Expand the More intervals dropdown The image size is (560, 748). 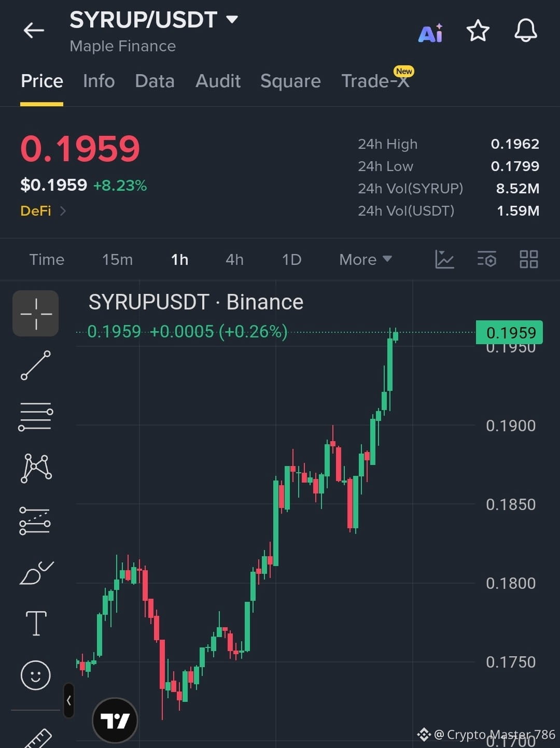[x=365, y=260]
